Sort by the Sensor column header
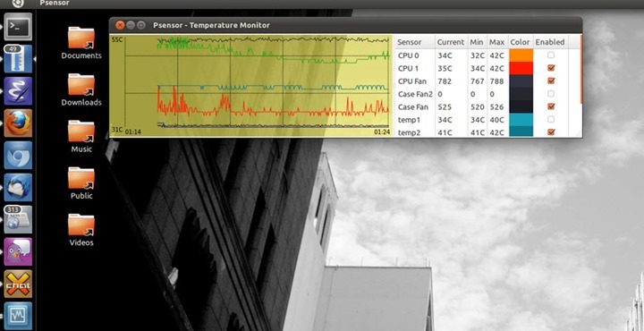The image size is (644, 331). tap(414, 42)
